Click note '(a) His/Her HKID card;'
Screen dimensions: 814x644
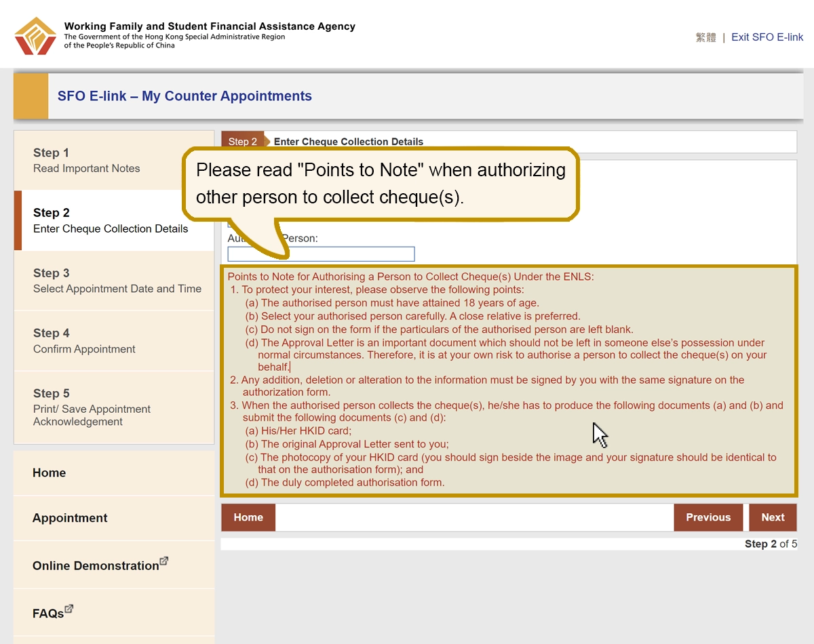tap(298, 430)
